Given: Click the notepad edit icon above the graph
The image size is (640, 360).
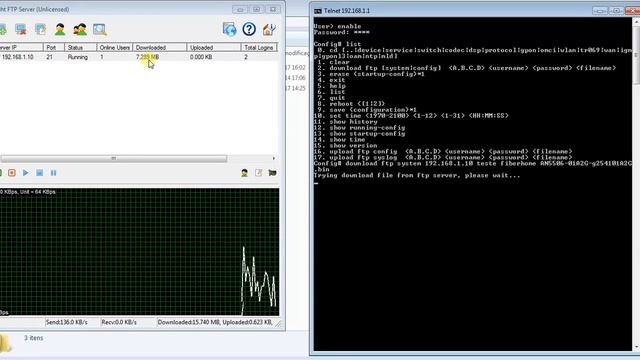Looking at the screenshot, I should point(259,173).
